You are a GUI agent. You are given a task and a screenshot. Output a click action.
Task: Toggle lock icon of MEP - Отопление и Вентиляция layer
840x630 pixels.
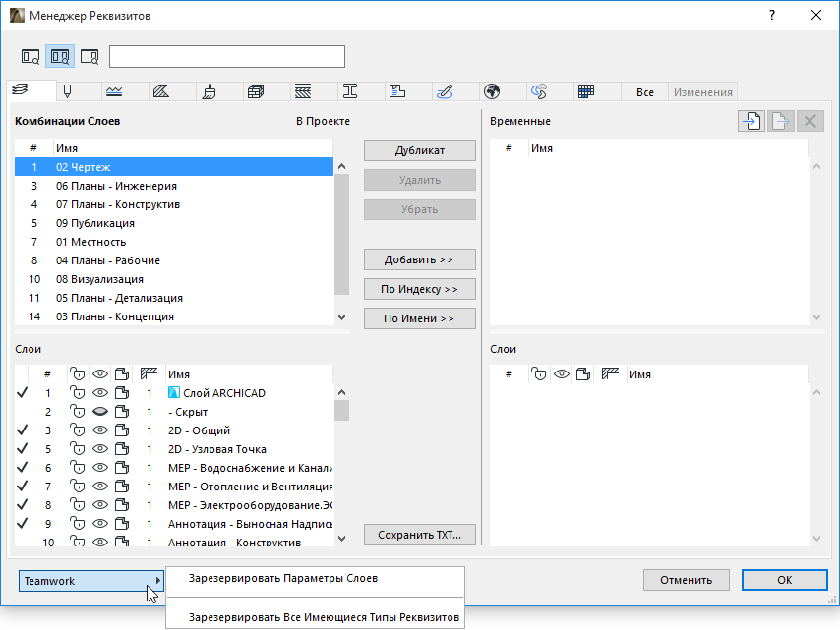point(78,487)
